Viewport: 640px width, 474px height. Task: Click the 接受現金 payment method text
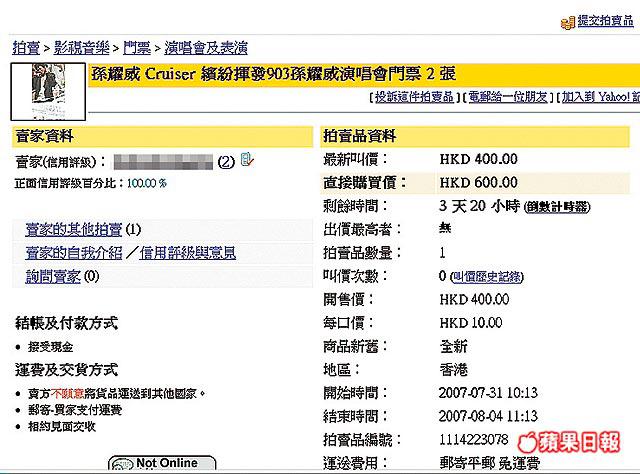(50, 347)
